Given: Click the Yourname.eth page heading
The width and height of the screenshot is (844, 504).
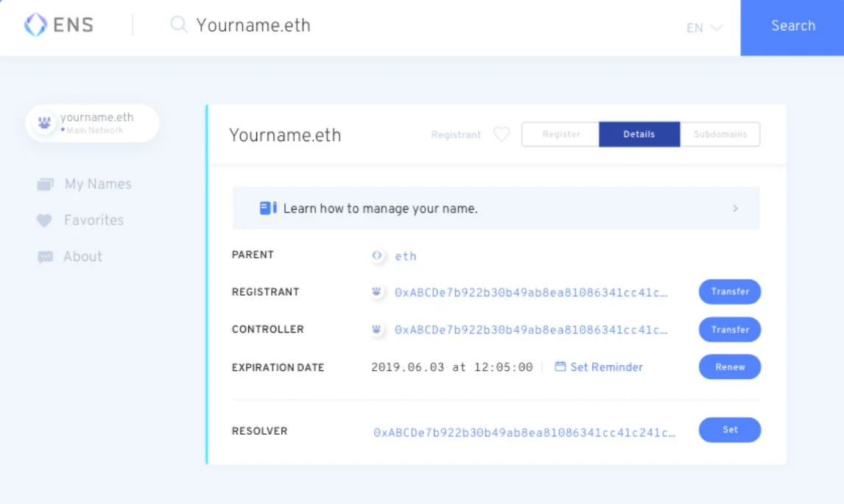Looking at the screenshot, I should click(285, 135).
